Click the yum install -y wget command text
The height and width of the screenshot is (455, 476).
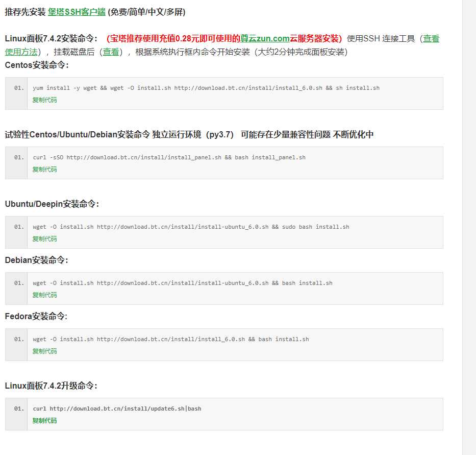(206, 88)
